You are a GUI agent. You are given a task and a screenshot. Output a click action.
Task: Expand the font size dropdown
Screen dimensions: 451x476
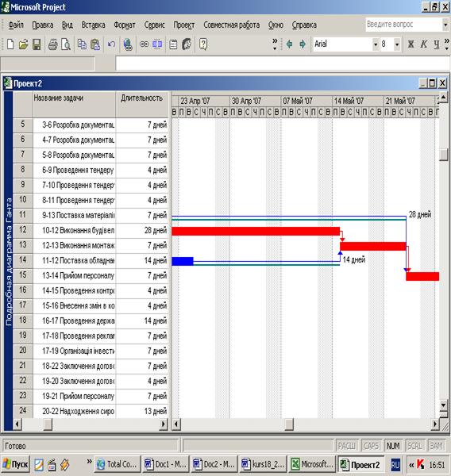(x=397, y=44)
